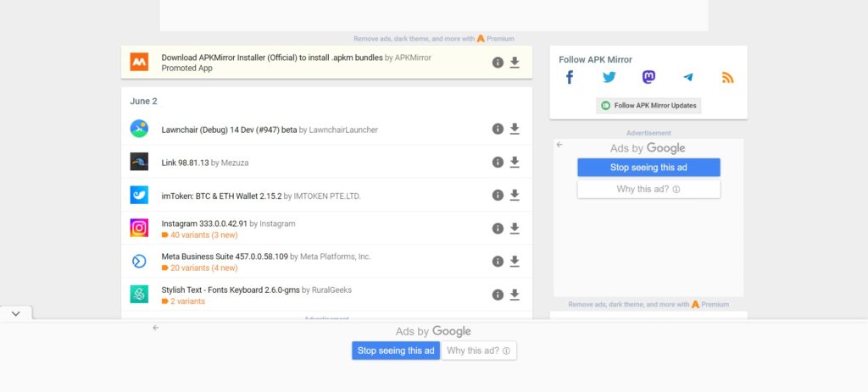Open APK Mirror Facebook page icon

click(569, 77)
